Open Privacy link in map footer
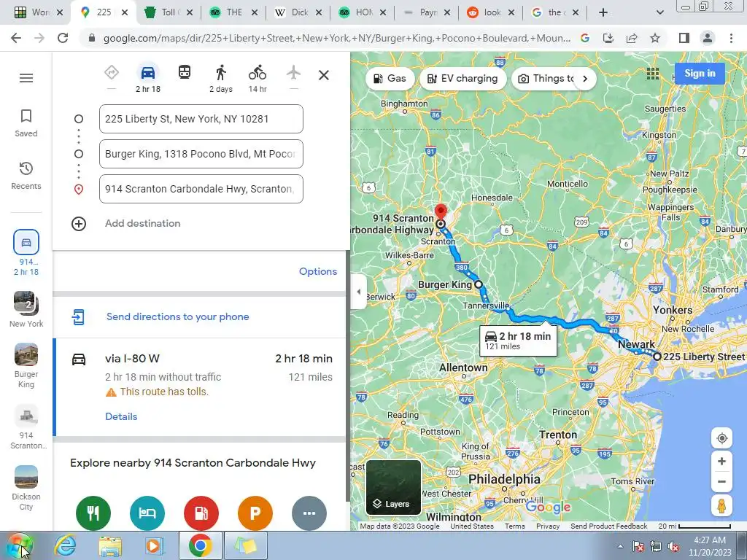 click(x=548, y=526)
